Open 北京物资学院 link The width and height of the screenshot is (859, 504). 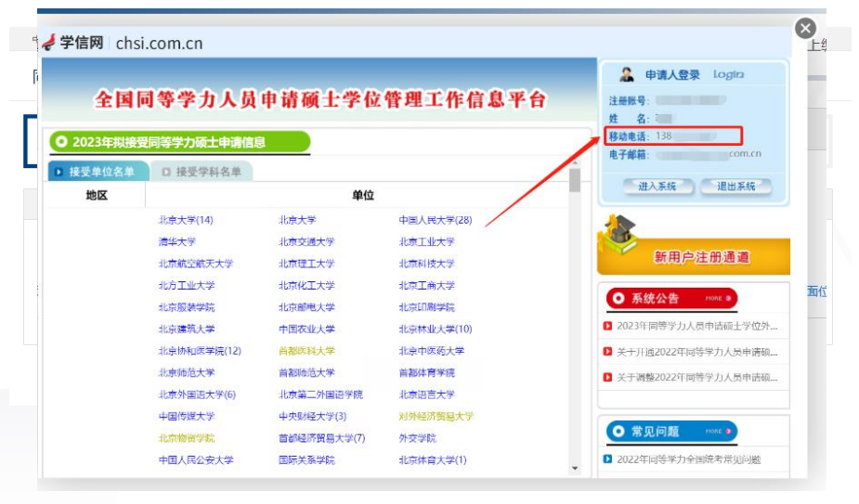(187, 438)
